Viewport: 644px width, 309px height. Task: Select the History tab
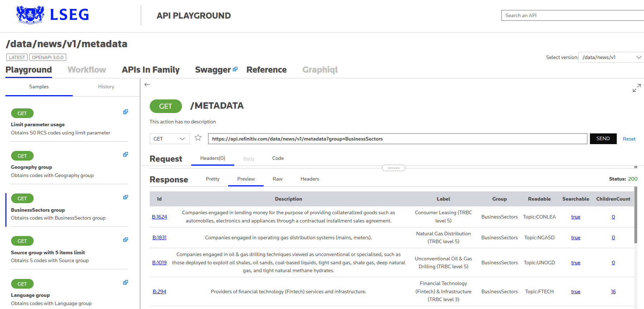tap(106, 87)
